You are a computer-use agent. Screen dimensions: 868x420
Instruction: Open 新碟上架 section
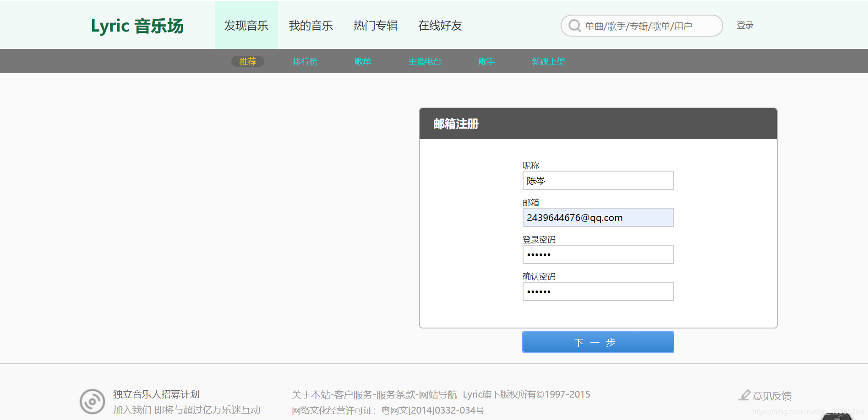(x=549, y=61)
